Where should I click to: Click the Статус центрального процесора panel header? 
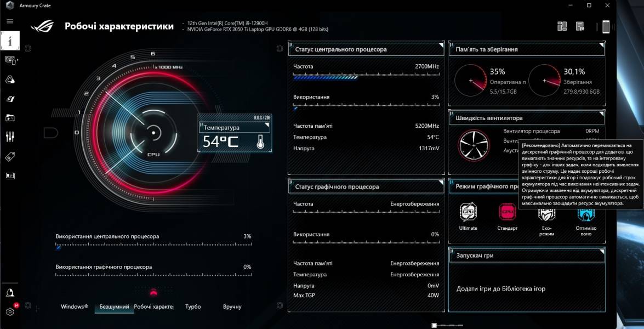[x=366, y=49]
